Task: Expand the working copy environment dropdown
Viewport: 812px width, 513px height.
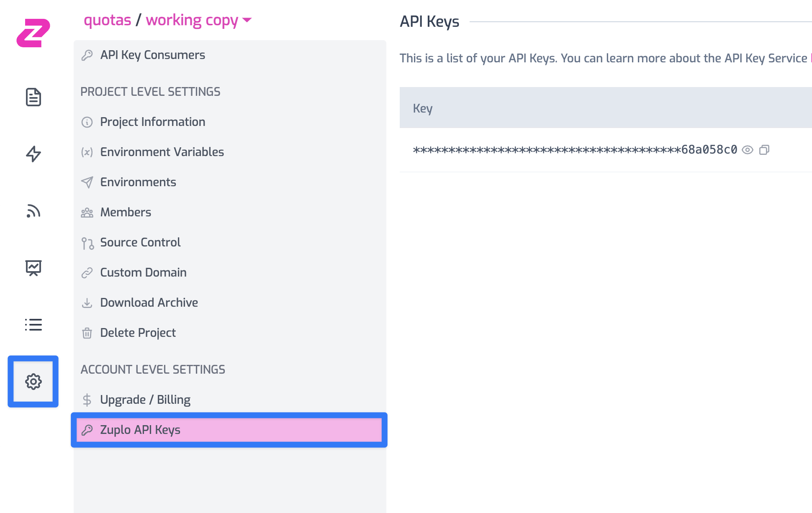Action: click(x=247, y=20)
